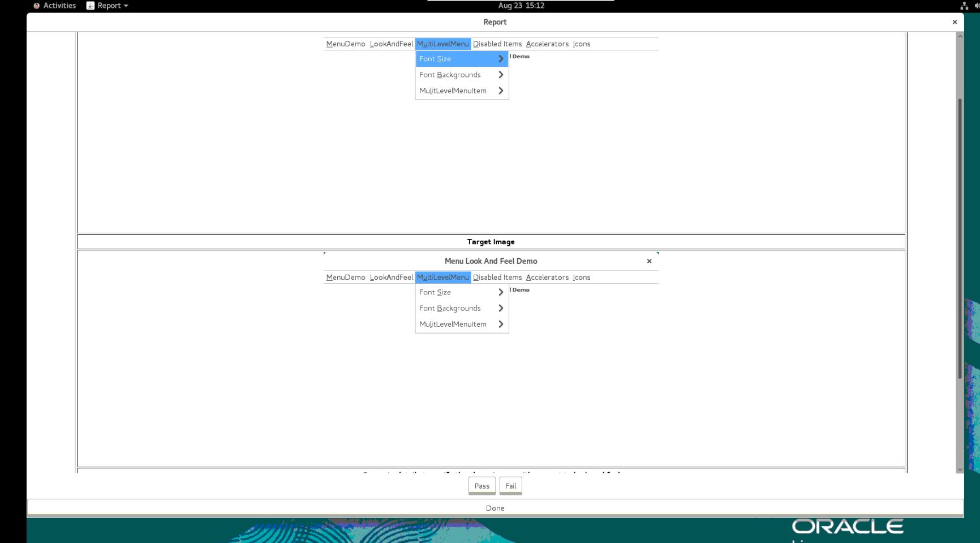The height and width of the screenshot is (543, 980).
Task: Click the Fail button
Action: click(x=510, y=486)
